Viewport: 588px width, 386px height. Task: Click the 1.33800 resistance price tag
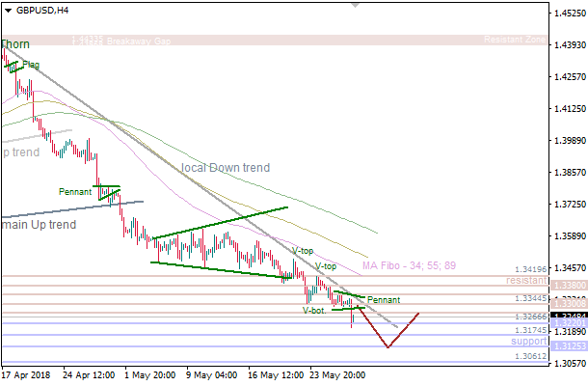[x=566, y=286]
